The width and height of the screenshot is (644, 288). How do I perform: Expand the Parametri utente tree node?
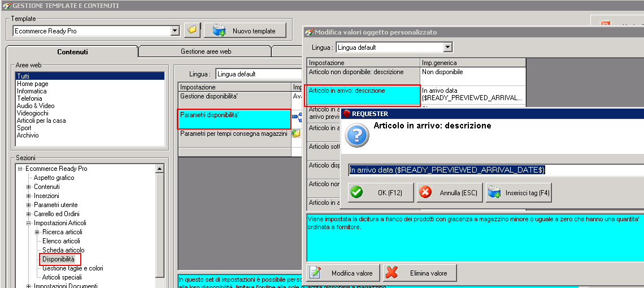28,205
